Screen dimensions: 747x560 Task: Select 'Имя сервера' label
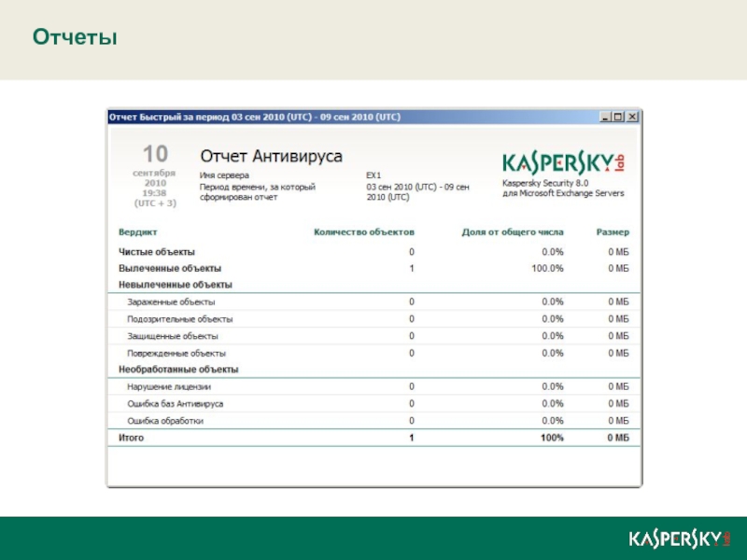point(224,175)
